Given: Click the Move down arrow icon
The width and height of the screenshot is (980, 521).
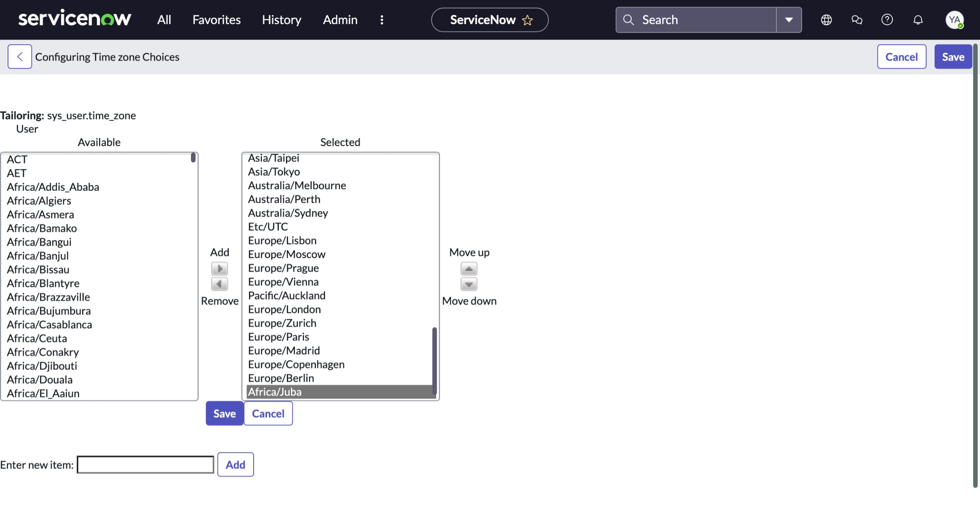Looking at the screenshot, I should pyautogui.click(x=469, y=284).
